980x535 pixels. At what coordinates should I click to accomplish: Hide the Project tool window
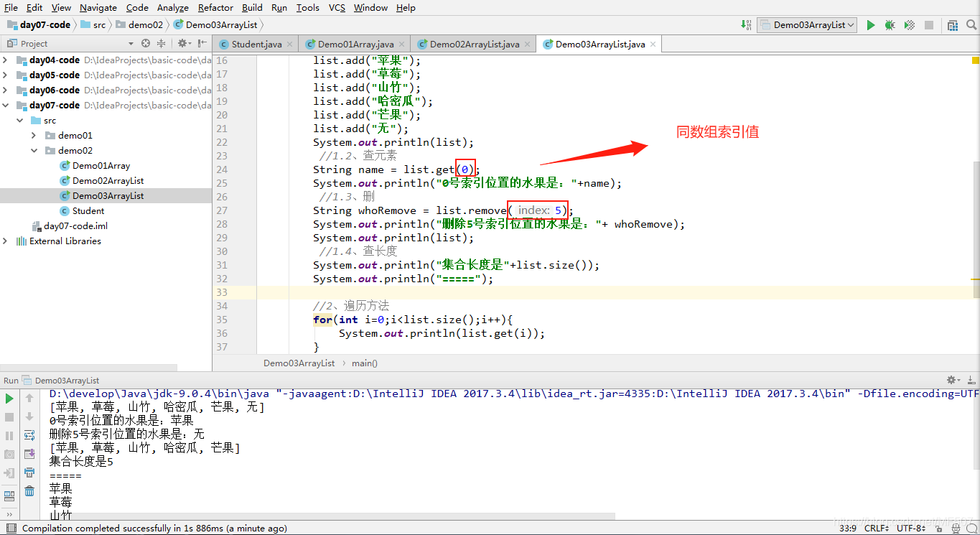tap(202, 44)
